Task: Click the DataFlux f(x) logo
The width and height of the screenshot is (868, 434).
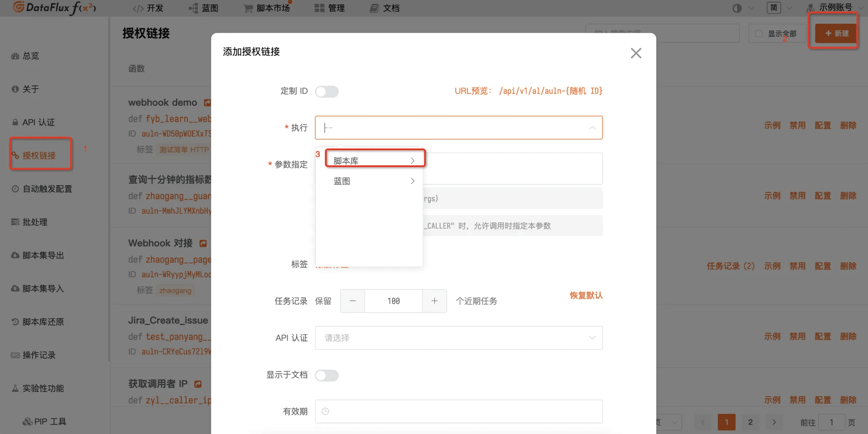Action: (54, 8)
